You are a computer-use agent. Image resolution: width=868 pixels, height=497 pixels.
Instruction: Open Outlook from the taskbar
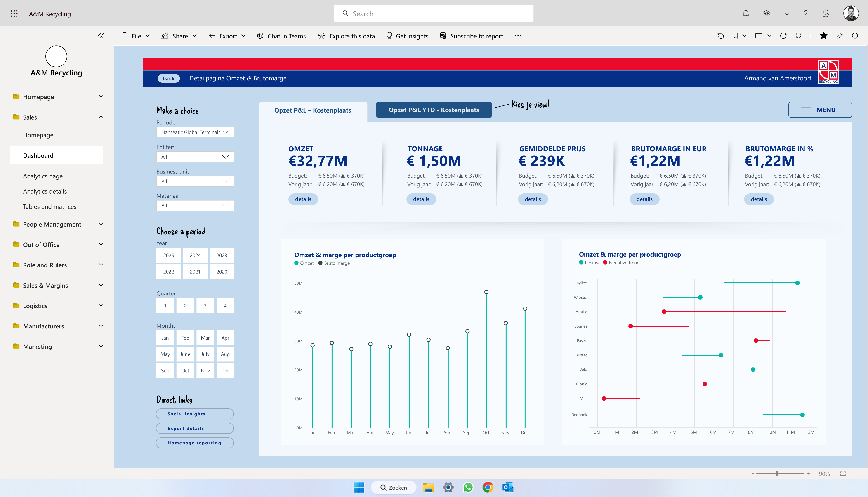[x=508, y=488]
